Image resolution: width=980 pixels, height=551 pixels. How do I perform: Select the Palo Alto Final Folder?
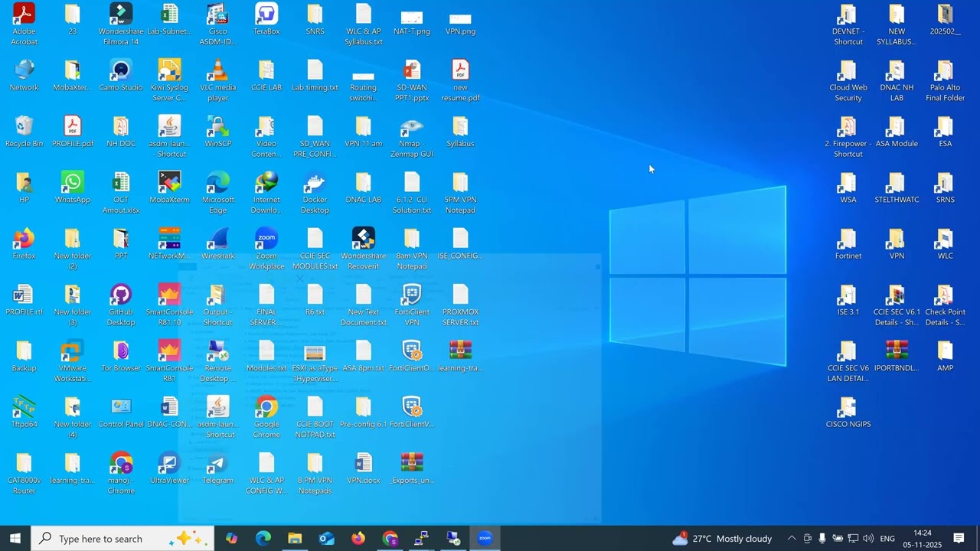coord(946,80)
